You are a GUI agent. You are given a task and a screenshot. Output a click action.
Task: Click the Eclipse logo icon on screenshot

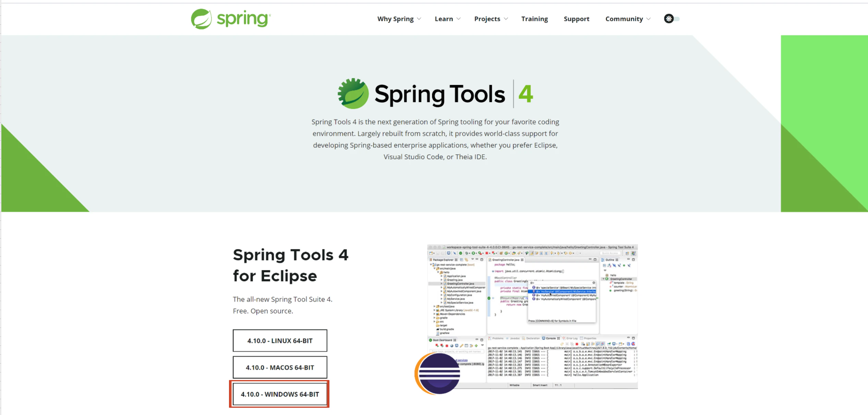pos(438,373)
